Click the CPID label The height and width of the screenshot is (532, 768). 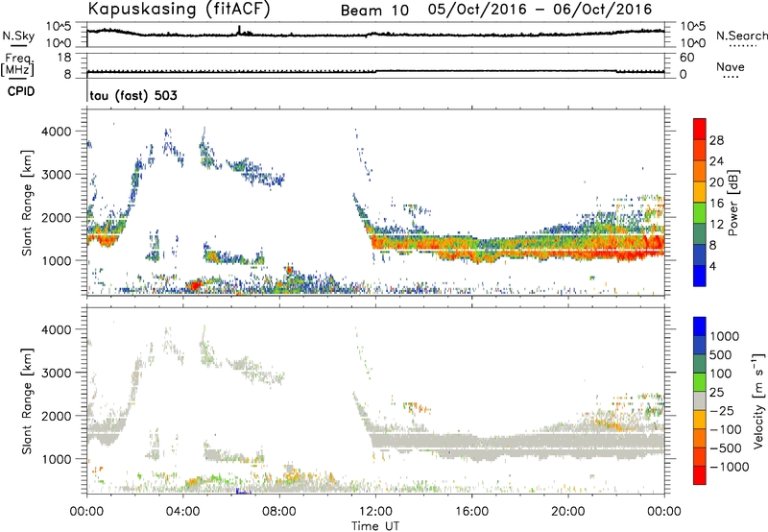click(x=21, y=91)
